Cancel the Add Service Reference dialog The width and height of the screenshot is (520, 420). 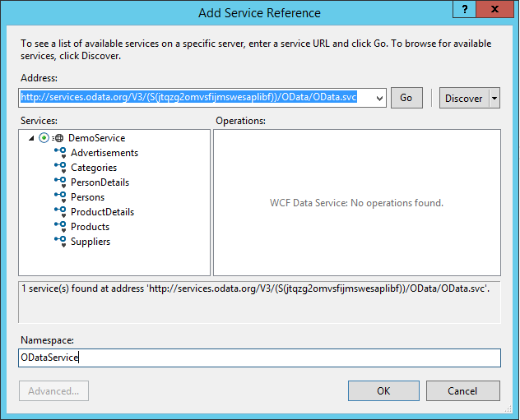tap(462, 390)
